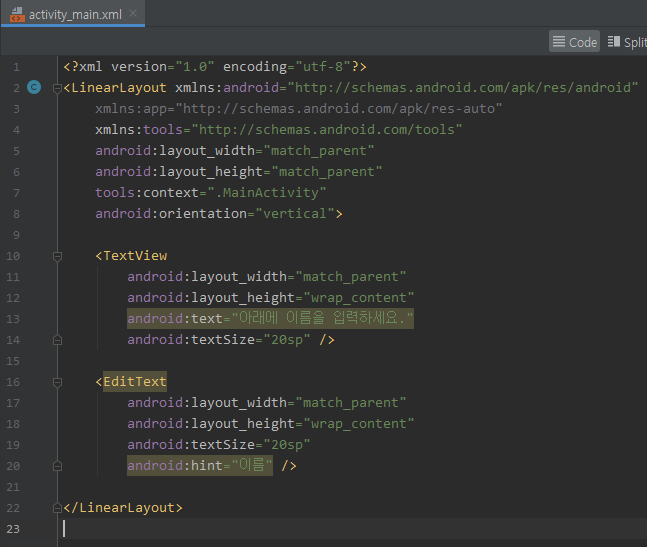The image size is (647, 547).
Task: Click LinearLayout layout_width match_parent on line 5
Action: pos(234,151)
